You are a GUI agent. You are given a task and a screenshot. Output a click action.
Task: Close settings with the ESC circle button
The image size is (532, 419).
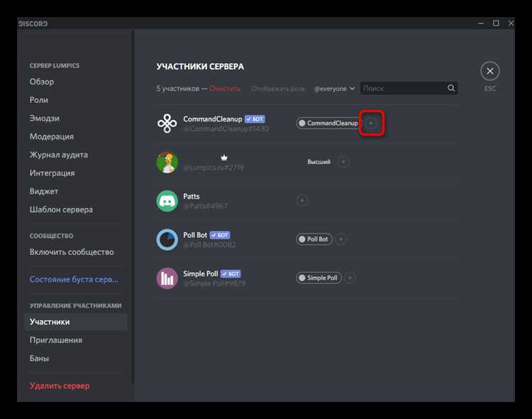click(490, 71)
